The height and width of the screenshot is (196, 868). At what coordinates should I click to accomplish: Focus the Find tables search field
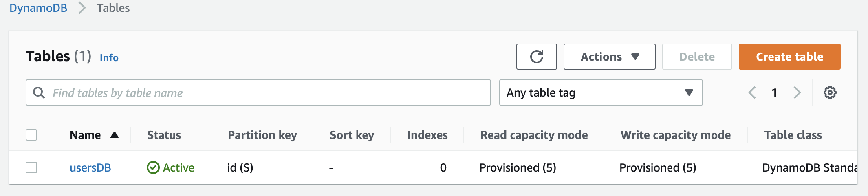pos(258,92)
